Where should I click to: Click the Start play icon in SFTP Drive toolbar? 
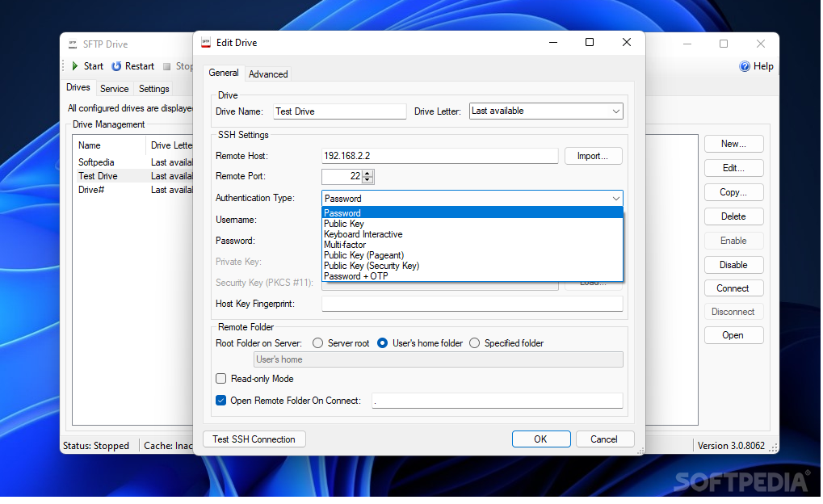coord(75,66)
